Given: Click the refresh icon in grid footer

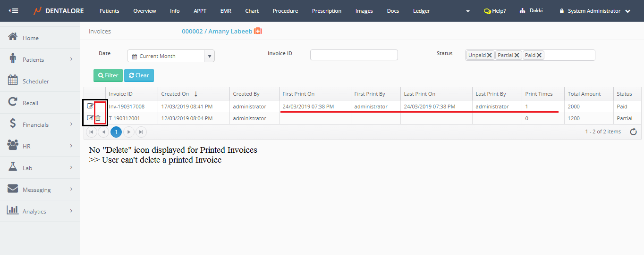Looking at the screenshot, I should (634, 132).
